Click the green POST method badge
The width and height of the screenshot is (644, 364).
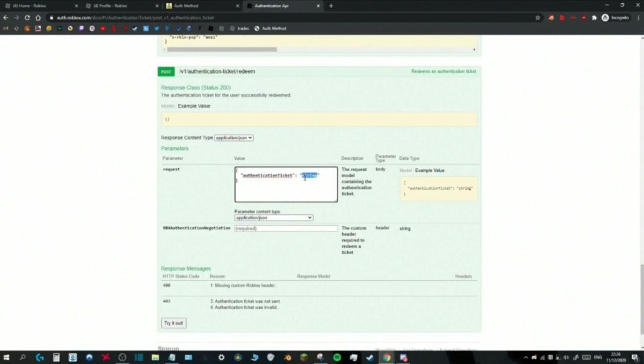coord(166,72)
